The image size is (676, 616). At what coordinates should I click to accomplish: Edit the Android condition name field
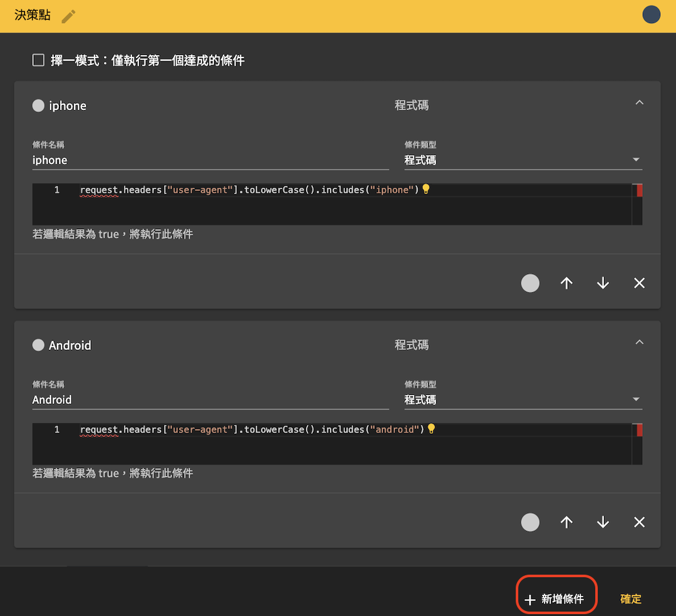pyautogui.click(x=210, y=400)
